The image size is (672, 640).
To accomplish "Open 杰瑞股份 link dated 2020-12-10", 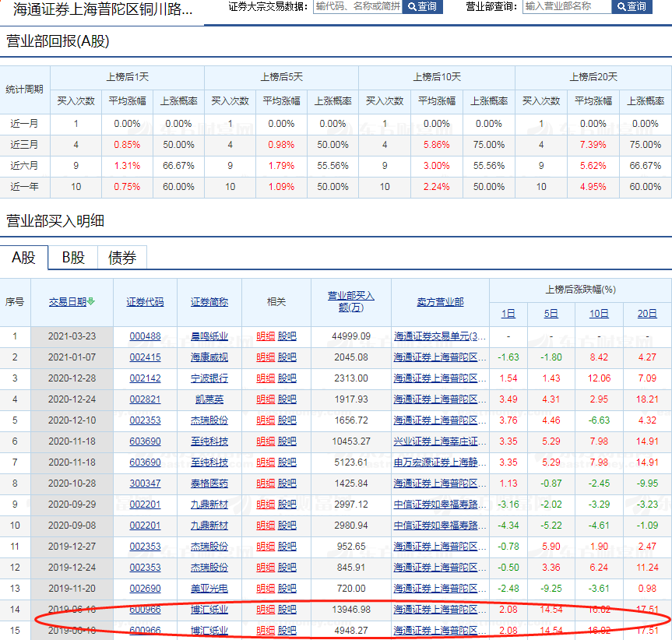I will (209, 420).
